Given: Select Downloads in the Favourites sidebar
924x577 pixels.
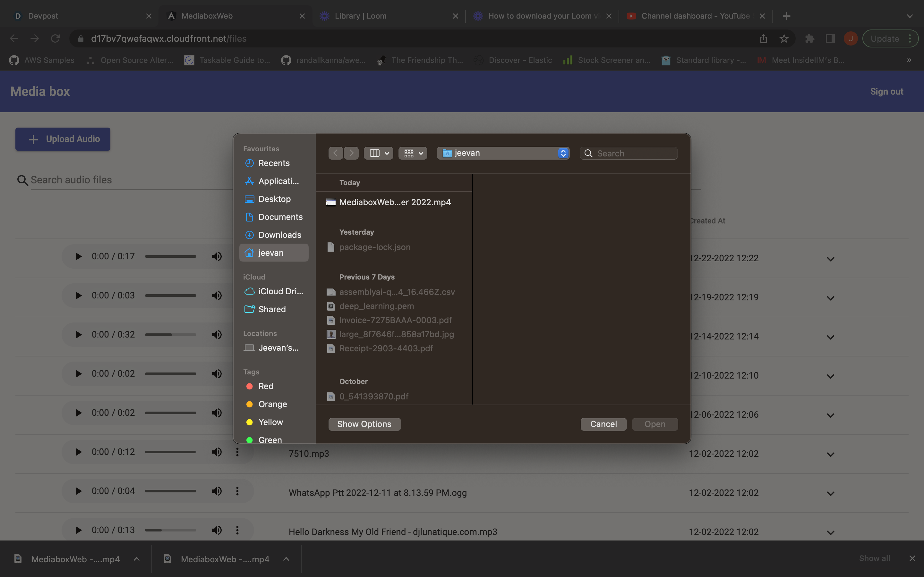Looking at the screenshot, I should tap(279, 235).
